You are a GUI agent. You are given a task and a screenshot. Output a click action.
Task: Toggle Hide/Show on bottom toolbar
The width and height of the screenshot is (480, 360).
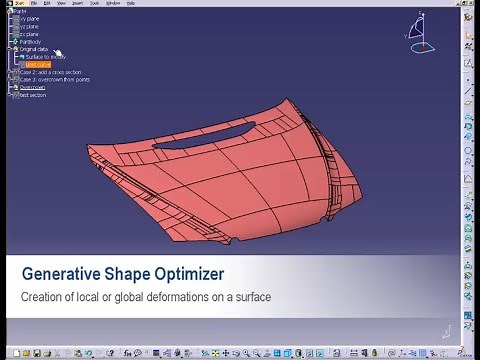click(309, 353)
